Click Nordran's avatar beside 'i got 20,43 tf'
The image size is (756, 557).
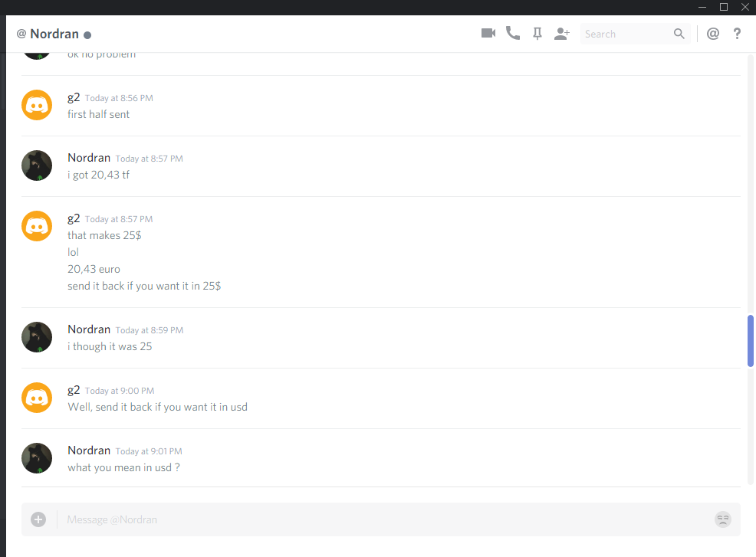37,165
